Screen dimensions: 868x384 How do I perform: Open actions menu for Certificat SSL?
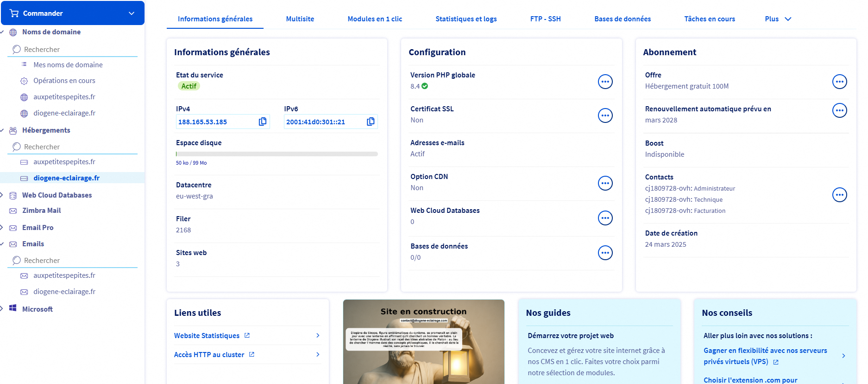(605, 115)
